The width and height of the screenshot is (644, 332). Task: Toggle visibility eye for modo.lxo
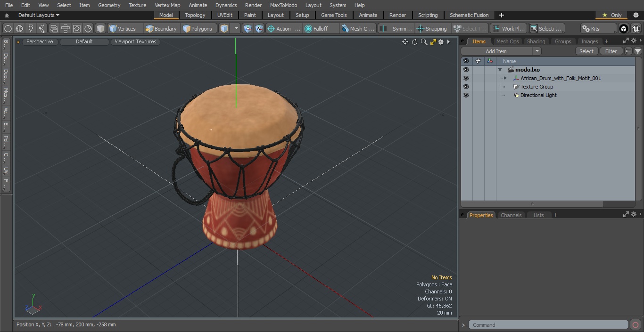coord(466,70)
